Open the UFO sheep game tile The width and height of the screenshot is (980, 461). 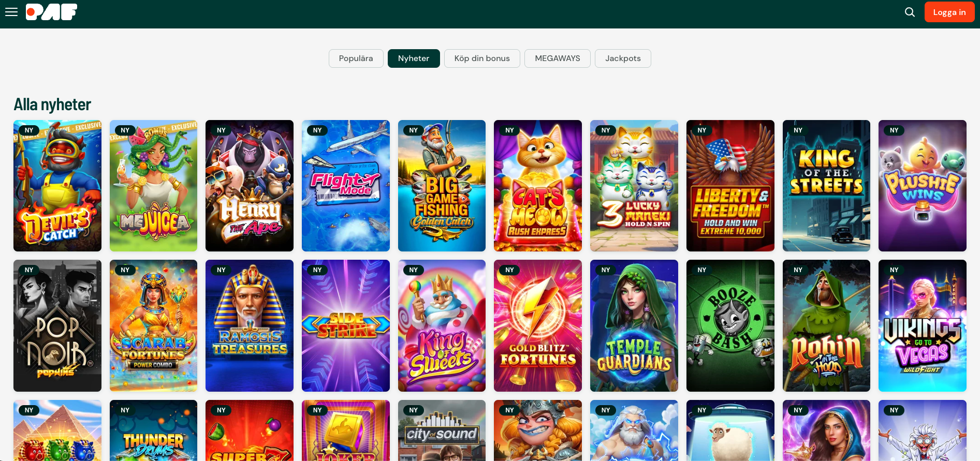pos(730,430)
